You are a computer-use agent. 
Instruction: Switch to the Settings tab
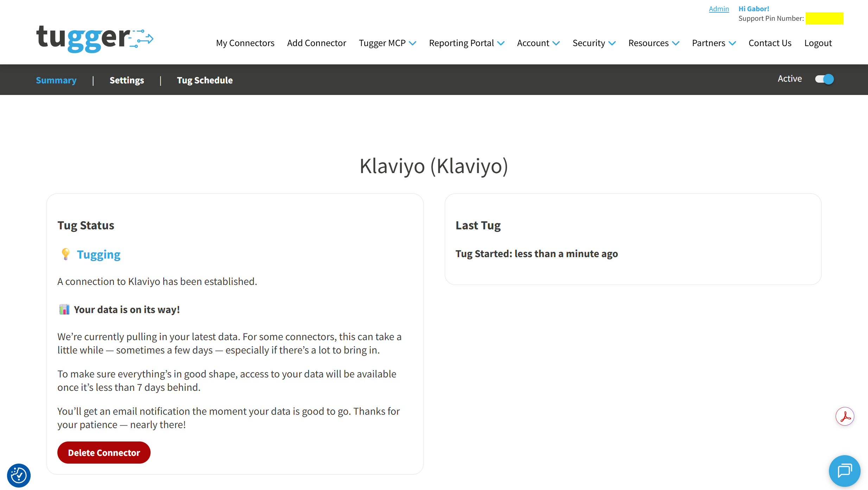pyautogui.click(x=127, y=80)
